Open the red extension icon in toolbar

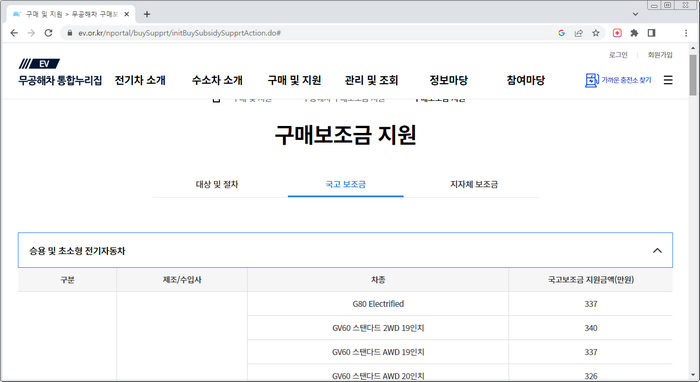(617, 33)
